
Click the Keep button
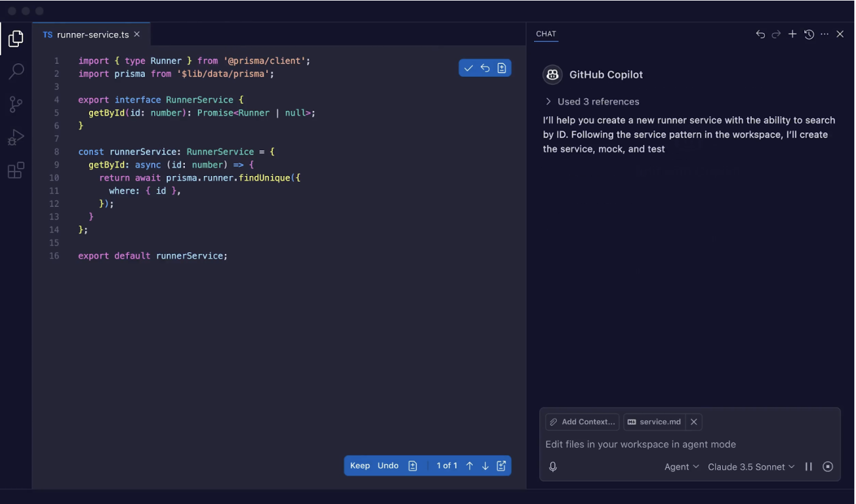coord(360,466)
